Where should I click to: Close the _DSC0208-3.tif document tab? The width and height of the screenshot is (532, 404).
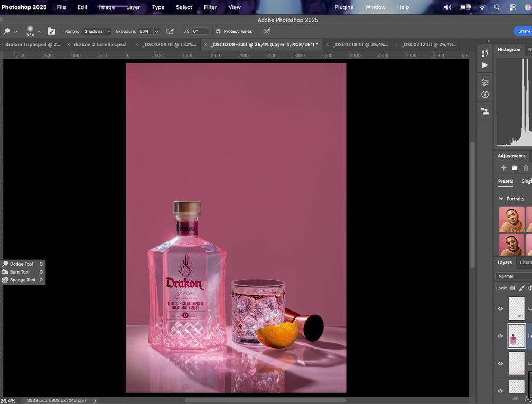(206, 44)
